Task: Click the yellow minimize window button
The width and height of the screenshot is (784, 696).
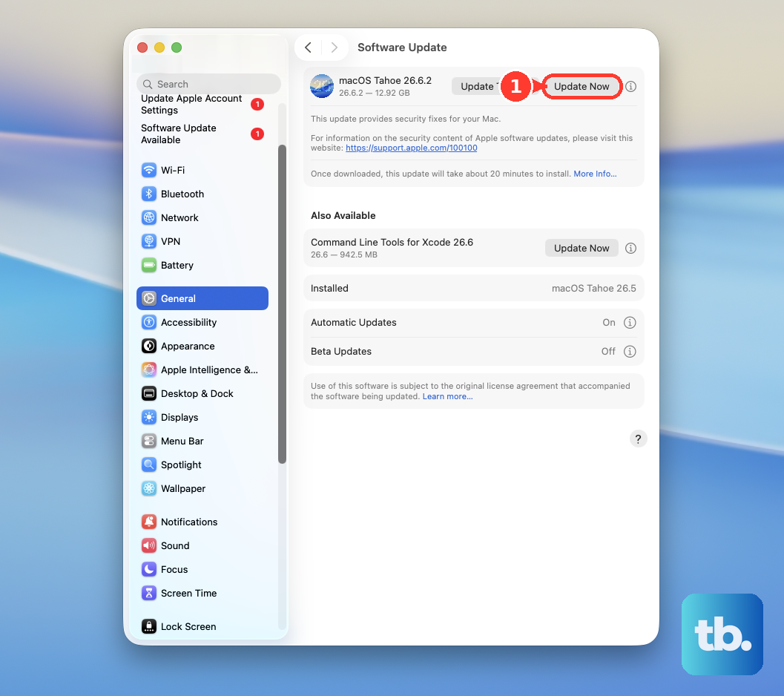Action: pyautogui.click(x=159, y=47)
